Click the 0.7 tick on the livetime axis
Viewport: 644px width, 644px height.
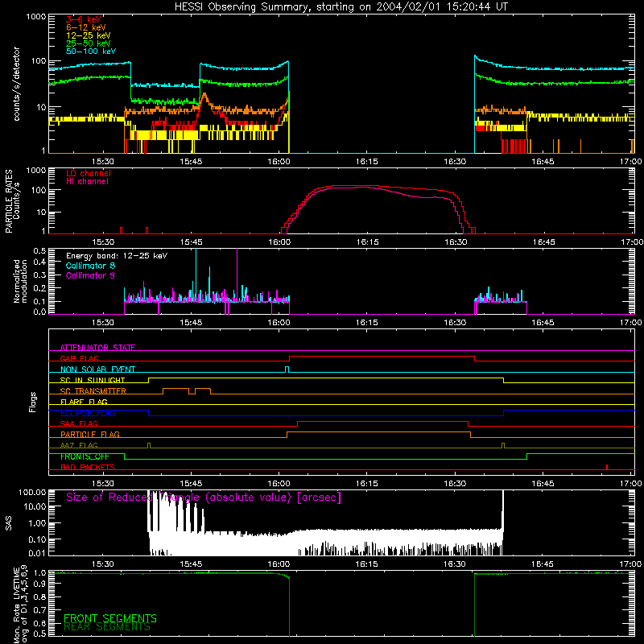tap(39, 609)
